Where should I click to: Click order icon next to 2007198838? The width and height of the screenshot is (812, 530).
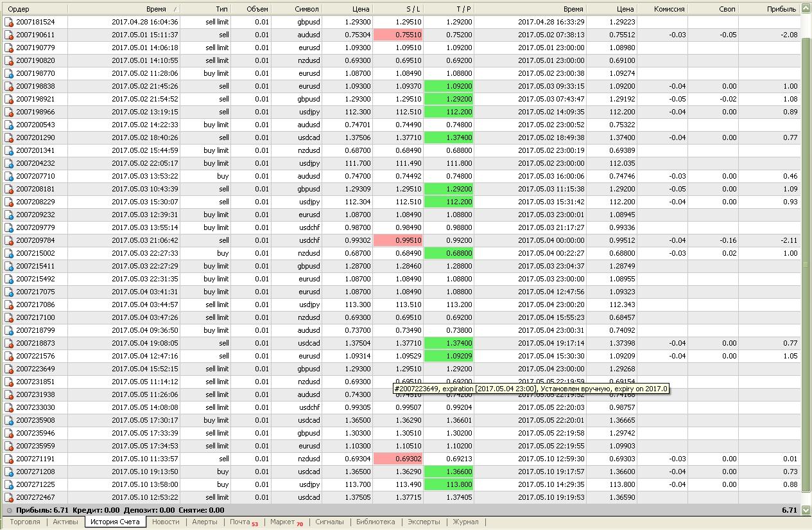[x=9, y=86]
